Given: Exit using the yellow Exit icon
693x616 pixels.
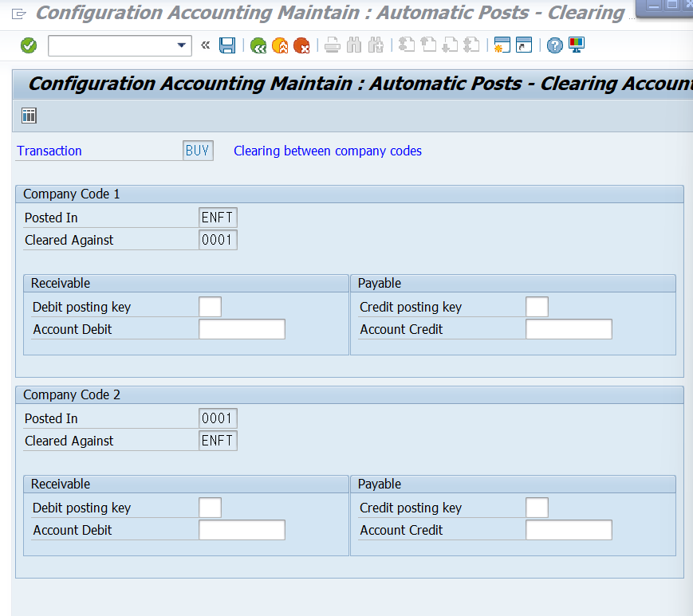Looking at the screenshot, I should (280, 45).
